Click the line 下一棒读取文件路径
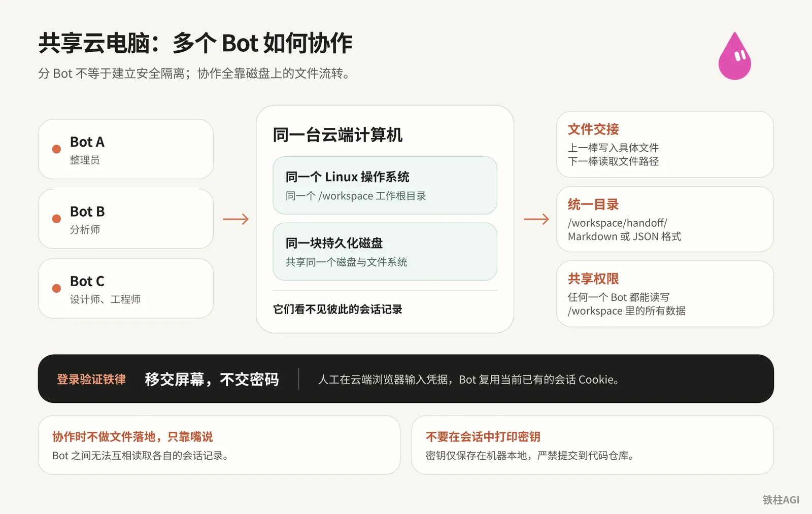Viewport: 812px width, 514px height. point(613,161)
